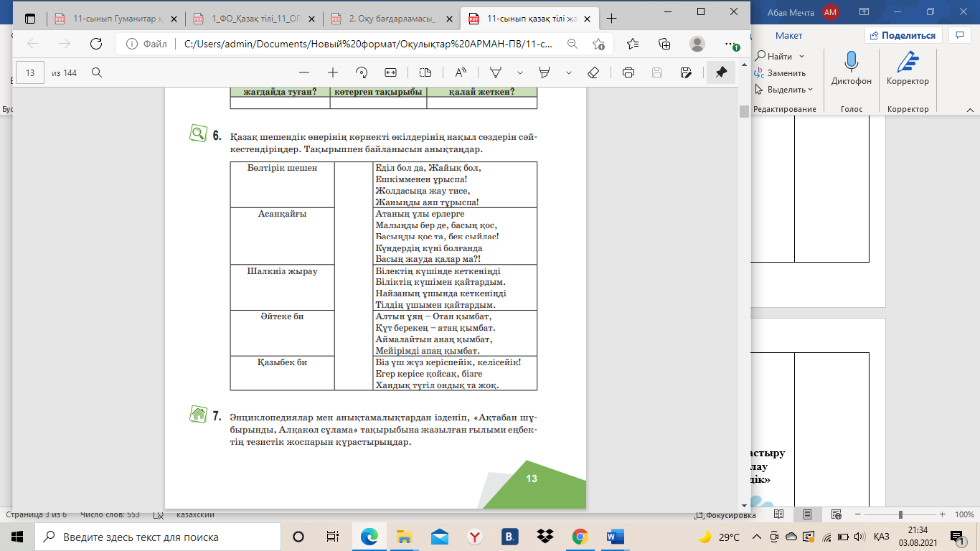Expand Draw pen options dropdown
The height and width of the screenshot is (551, 980).
pos(520,72)
